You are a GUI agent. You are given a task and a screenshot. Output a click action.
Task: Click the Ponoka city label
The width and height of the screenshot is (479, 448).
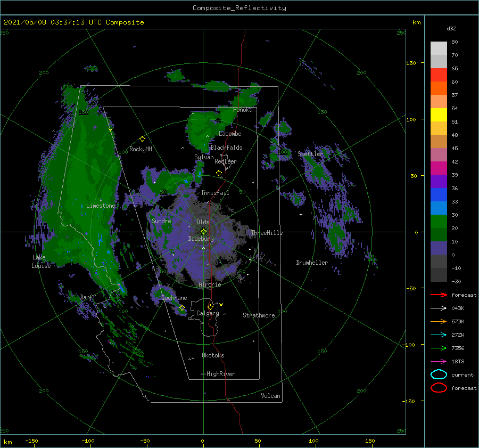[x=243, y=110]
